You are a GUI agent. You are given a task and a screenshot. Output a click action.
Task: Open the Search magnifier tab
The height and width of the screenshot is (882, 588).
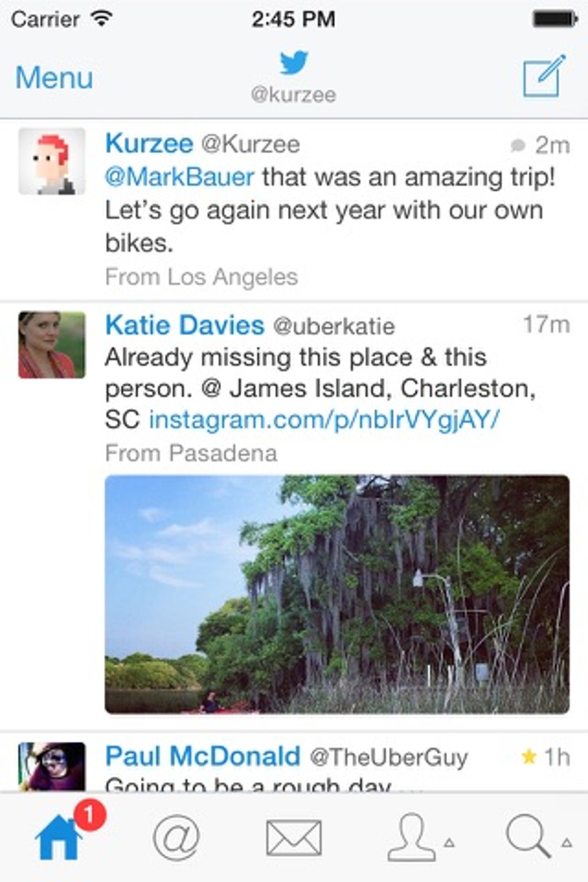point(527,836)
